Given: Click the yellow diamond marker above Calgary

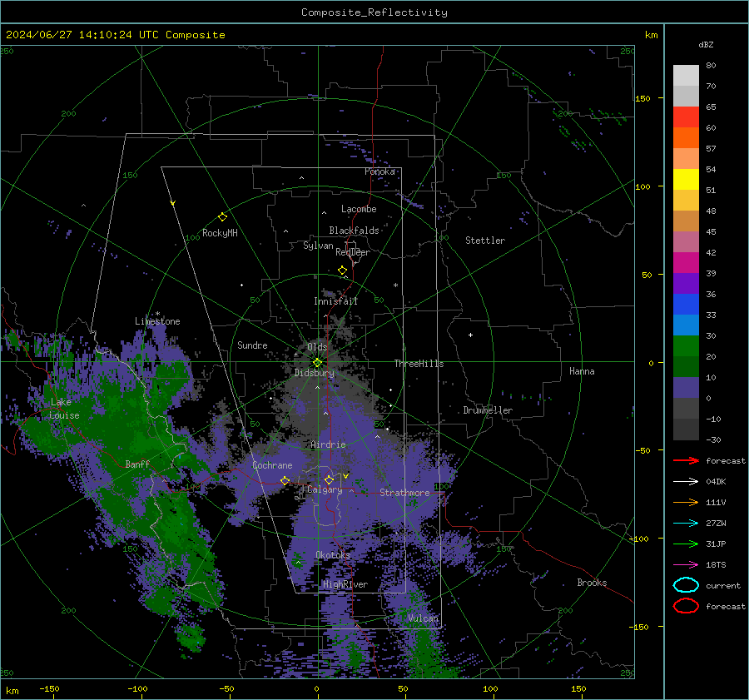Looking at the screenshot, I should 329,479.
